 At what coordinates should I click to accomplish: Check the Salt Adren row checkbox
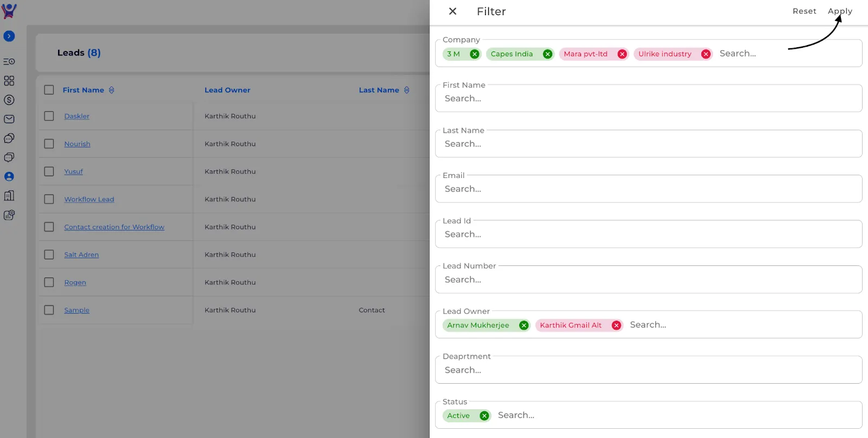[49, 255]
